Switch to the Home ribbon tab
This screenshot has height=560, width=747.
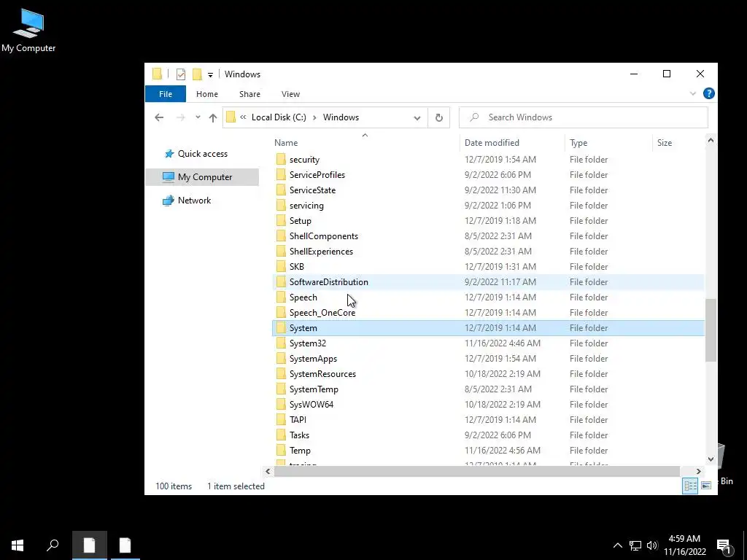pos(206,94)
